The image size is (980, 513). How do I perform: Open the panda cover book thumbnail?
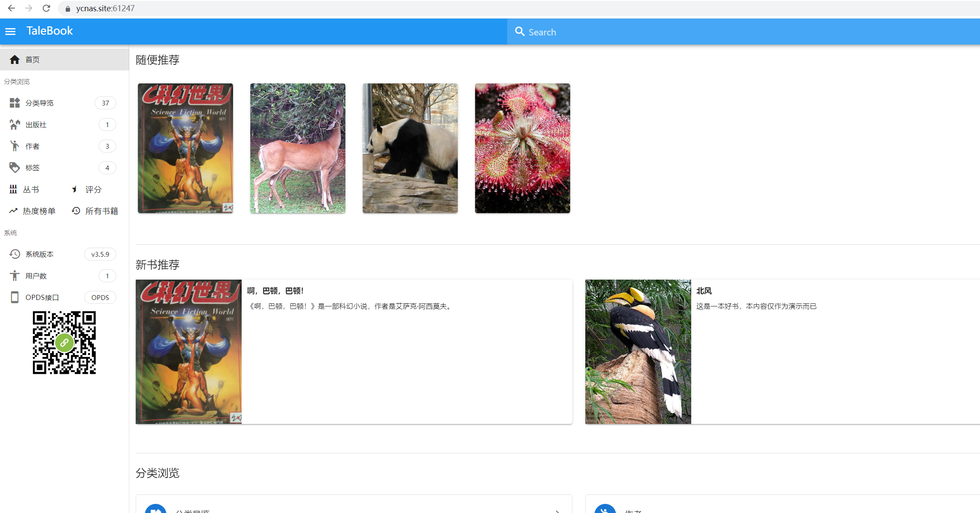click(x=410, y=148)
